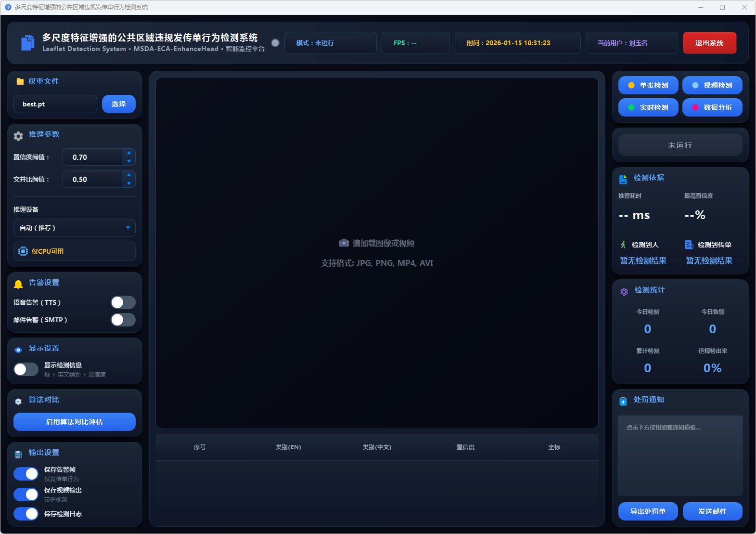Click the inference parameters gear icon

pyautogui.click(x=18, y=136)
